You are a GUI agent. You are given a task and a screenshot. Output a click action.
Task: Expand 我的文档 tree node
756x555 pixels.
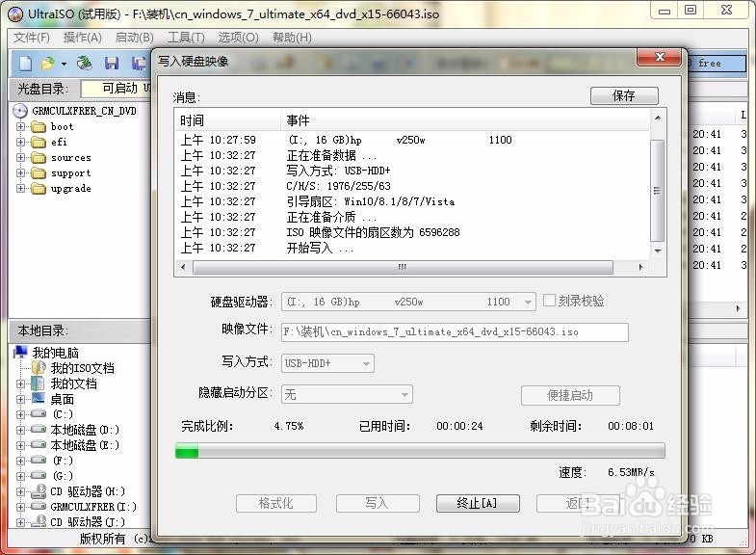tap(20, 383)
